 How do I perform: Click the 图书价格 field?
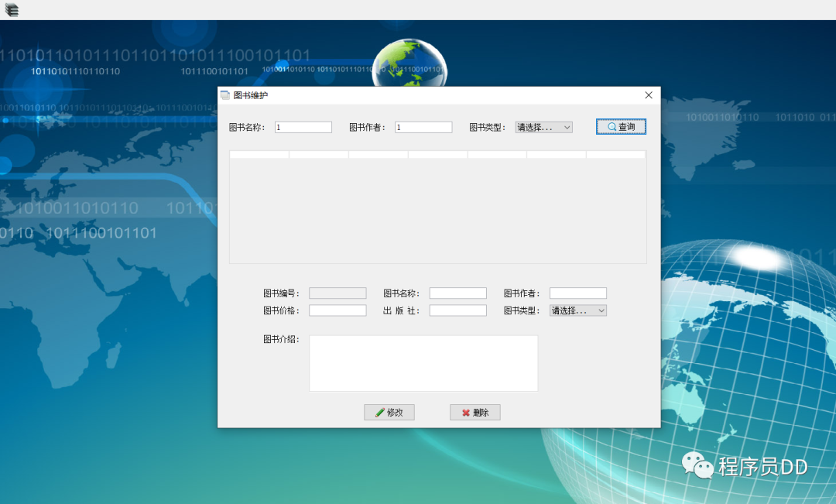[337, 310]
